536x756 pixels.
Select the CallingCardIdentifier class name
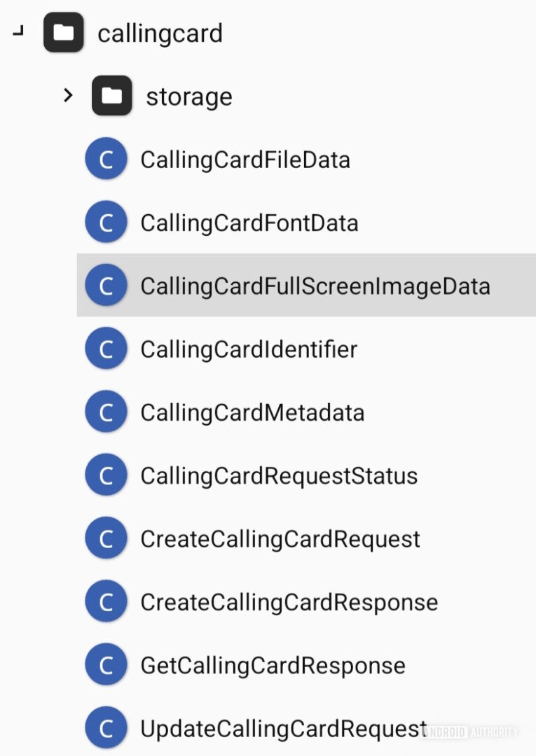(247, 348)
